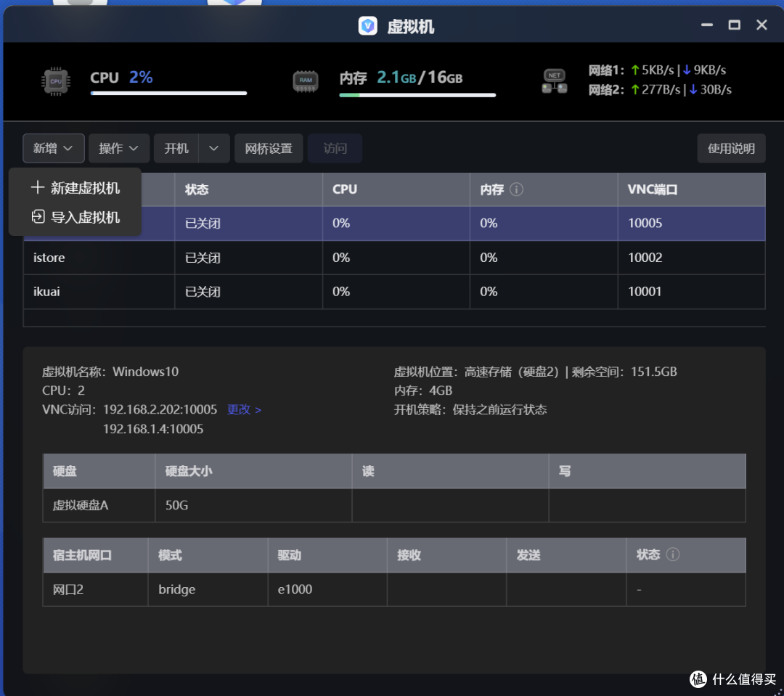
Task: Select the ikuai virtual machine row
Action: (x=394, y=292)
